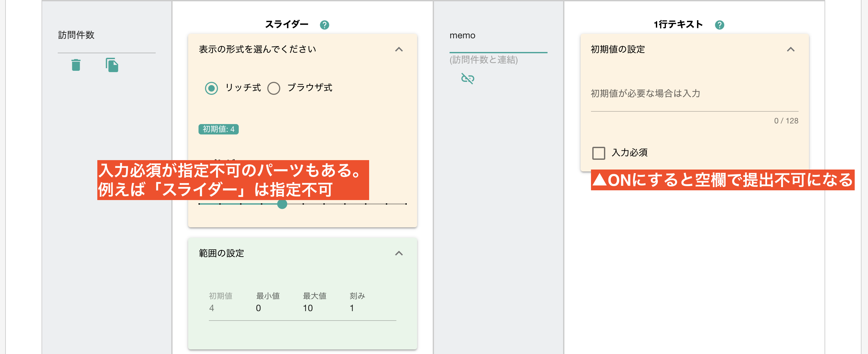Image resolution: width=868 pixels, height=354 pixels.
Task: Click the 訪問件数 label field
Action: (106, 35)
